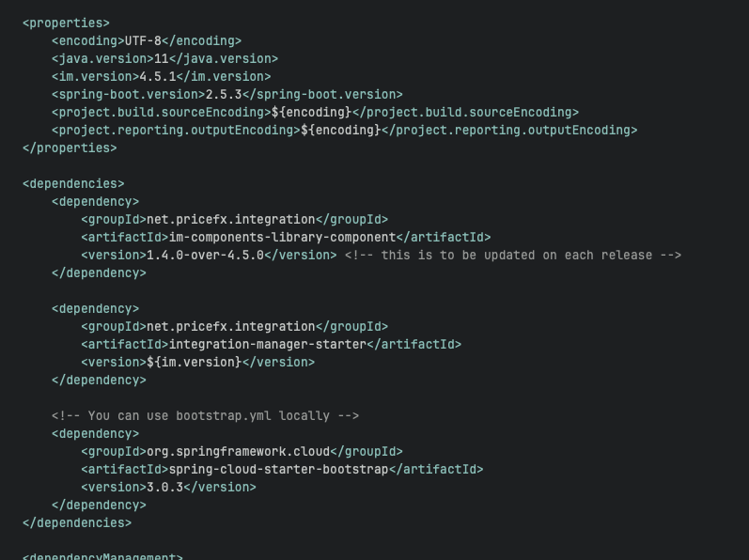Click the closing dependencies tag
The image size is (749, 560).
77,522
